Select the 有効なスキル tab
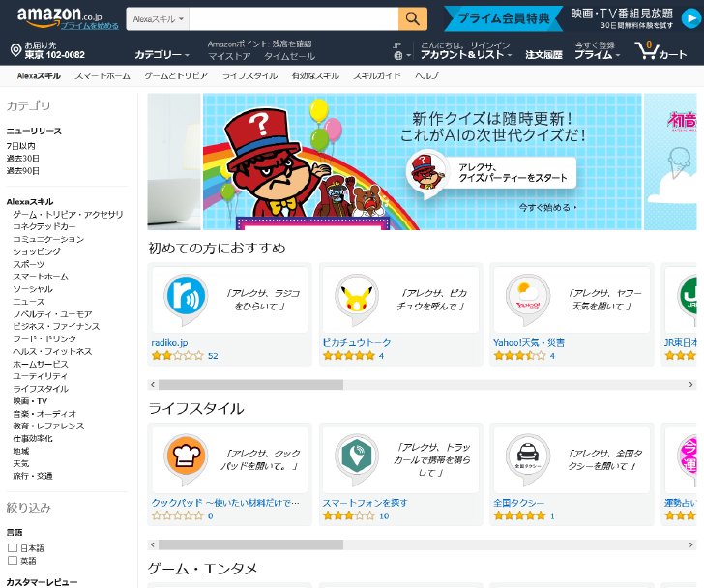This screenshot has width=704, height=588. (x=315, y=75)
